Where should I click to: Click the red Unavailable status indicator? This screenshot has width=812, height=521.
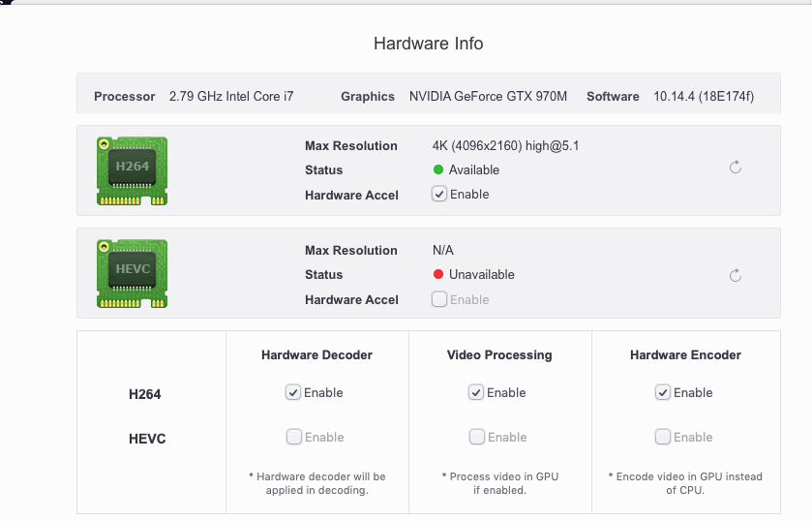(438, 274)
